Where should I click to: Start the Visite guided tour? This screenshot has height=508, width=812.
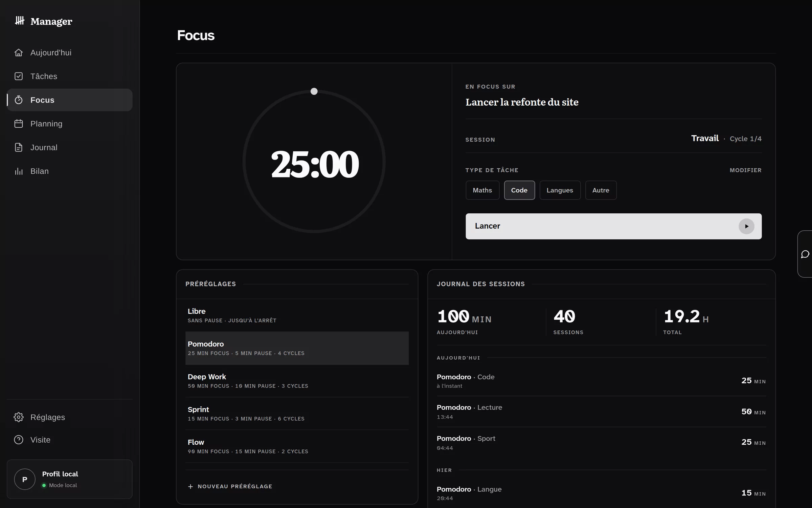(x=70, y=440)
